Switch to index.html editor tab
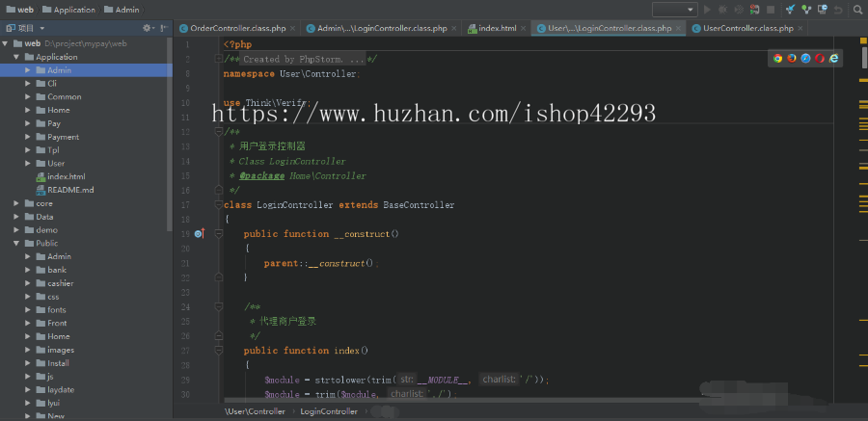This screenshot has height=421, width=868. 497,28
